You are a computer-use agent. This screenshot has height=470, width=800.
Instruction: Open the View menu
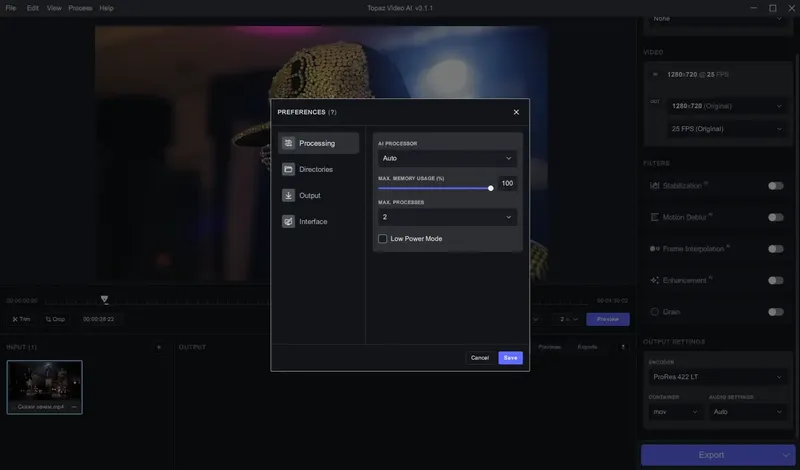[x=54, y=8]
